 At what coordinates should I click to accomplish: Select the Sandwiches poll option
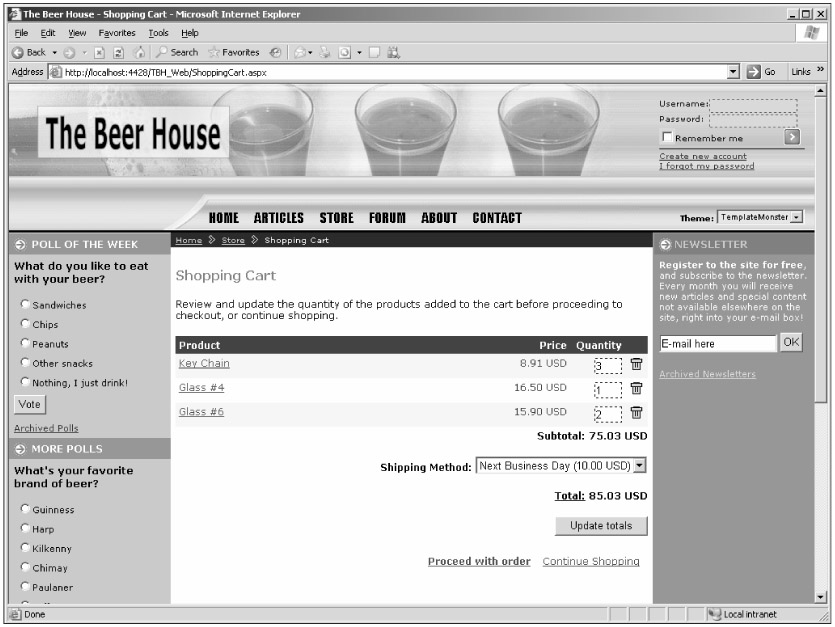24,305
